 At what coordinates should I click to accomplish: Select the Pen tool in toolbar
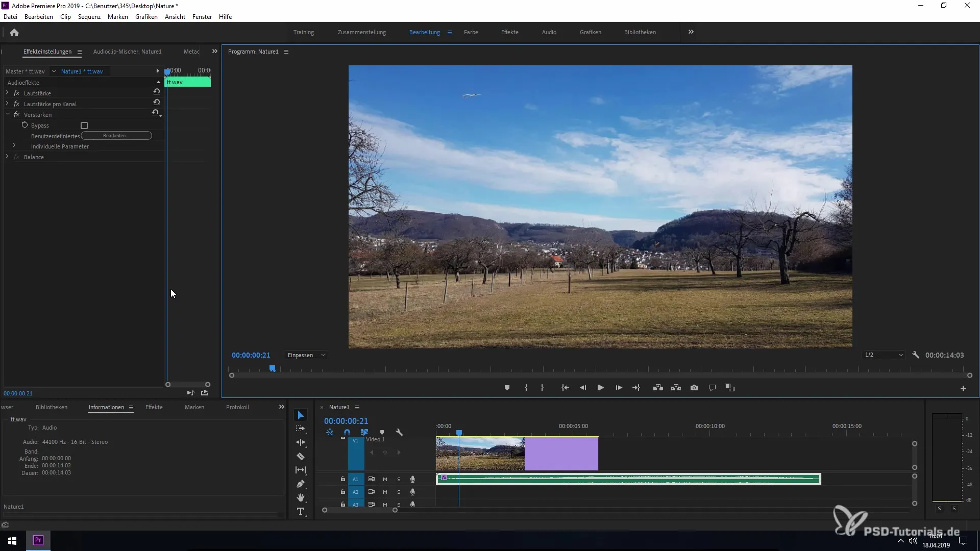(301, 484)
